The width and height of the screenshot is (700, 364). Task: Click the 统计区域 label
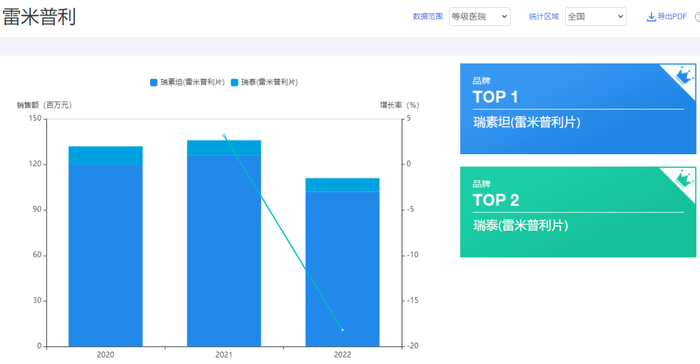(544, 17)
